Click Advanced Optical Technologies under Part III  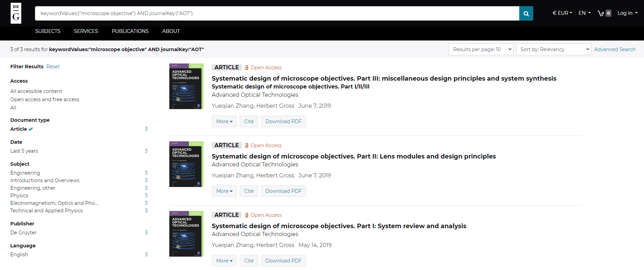tap(255, 95)
